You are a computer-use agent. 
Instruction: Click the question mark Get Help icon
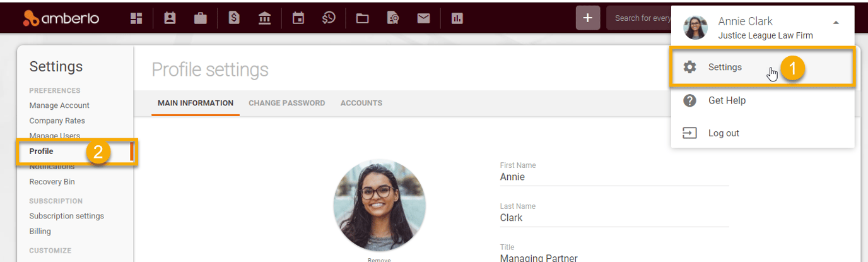(x=690, y=100)
